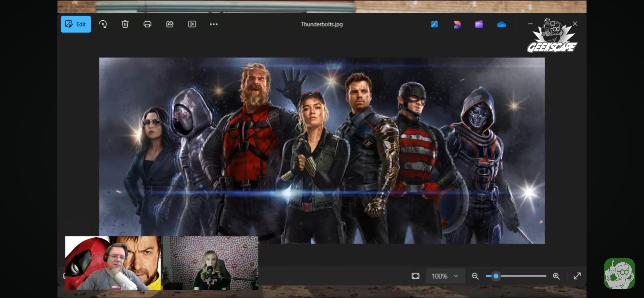Screen dimensions: 644x298
Task: Share the image via share icon
Action: [x=170, y=24]
